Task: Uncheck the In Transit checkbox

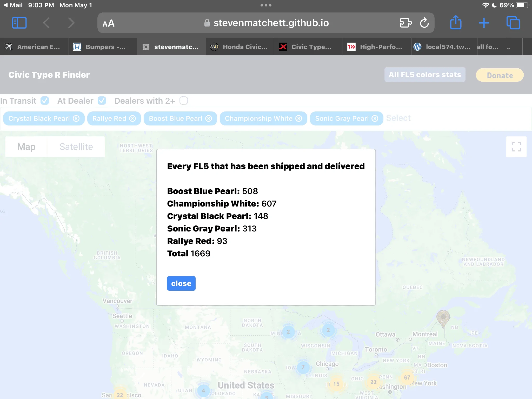Action: coord(45,101)
